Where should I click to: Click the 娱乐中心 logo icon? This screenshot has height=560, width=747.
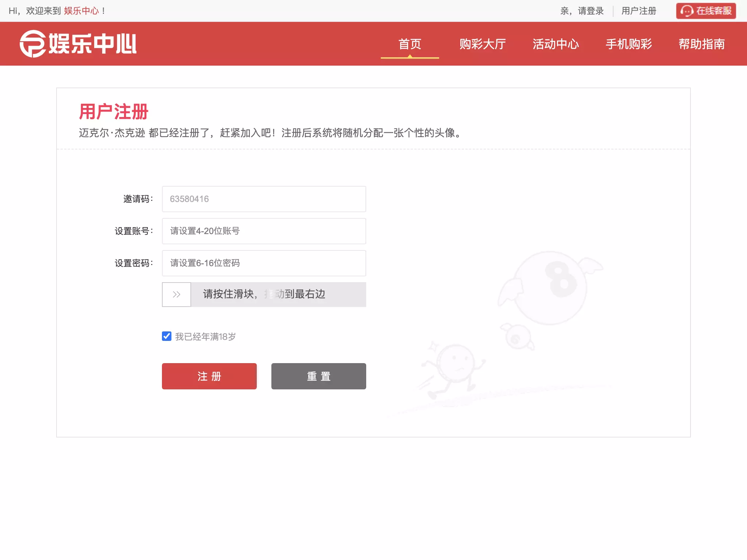[x=78, y=44]
